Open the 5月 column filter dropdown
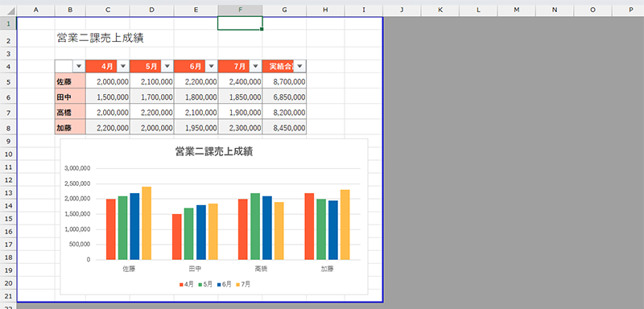 167,66
